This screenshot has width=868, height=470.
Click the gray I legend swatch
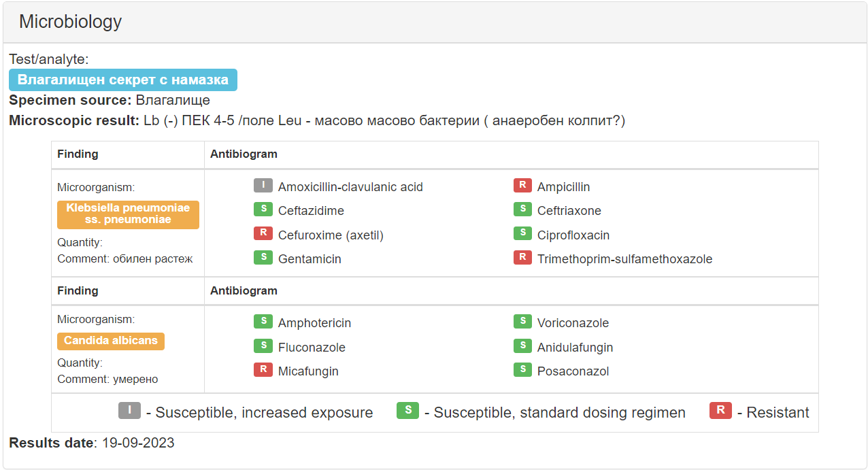(129, 411)
